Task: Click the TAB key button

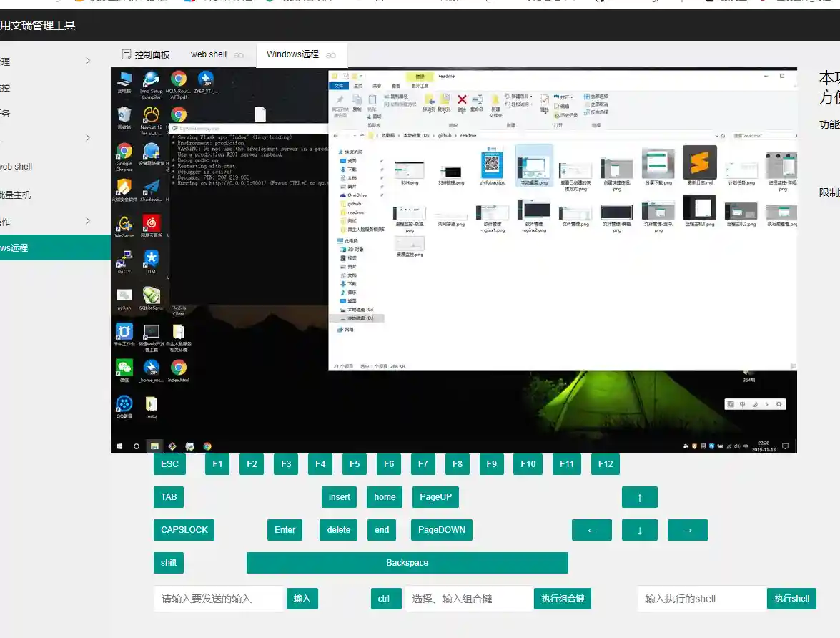Action: (169, 497)
